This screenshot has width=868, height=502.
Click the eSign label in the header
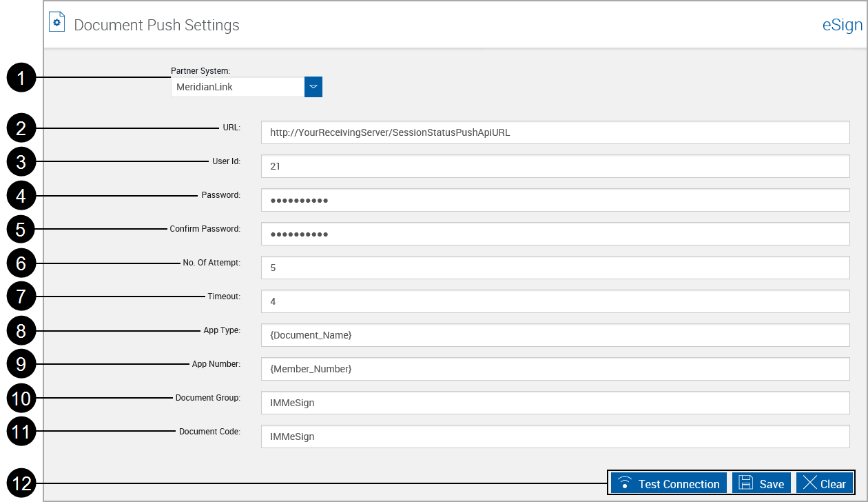coord(842,25)
